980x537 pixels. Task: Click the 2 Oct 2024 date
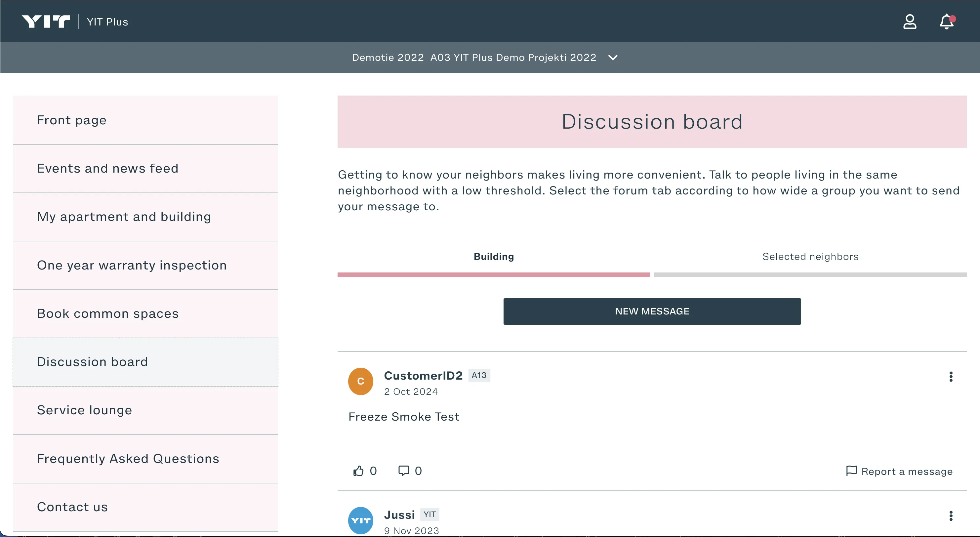point(411,392)
